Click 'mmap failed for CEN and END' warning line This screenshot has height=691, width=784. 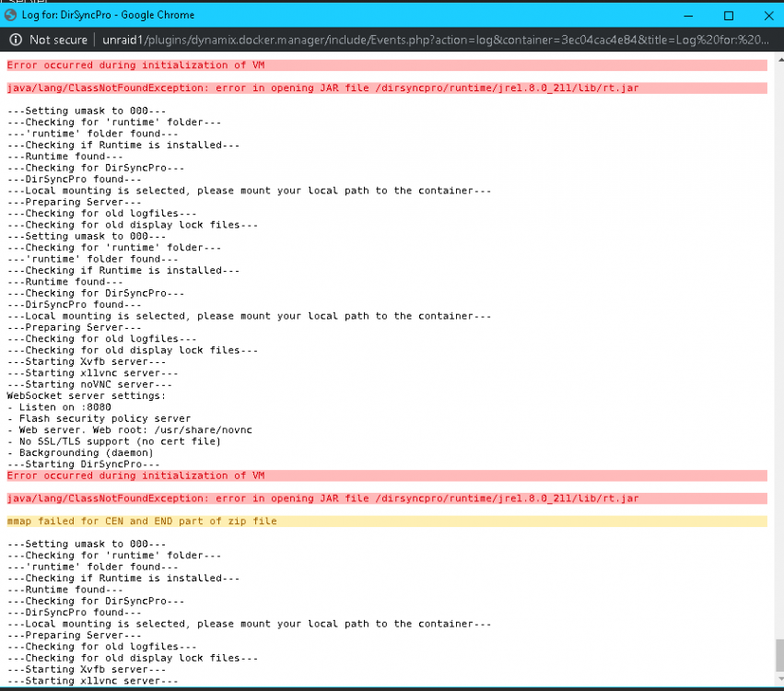point(387,521)
